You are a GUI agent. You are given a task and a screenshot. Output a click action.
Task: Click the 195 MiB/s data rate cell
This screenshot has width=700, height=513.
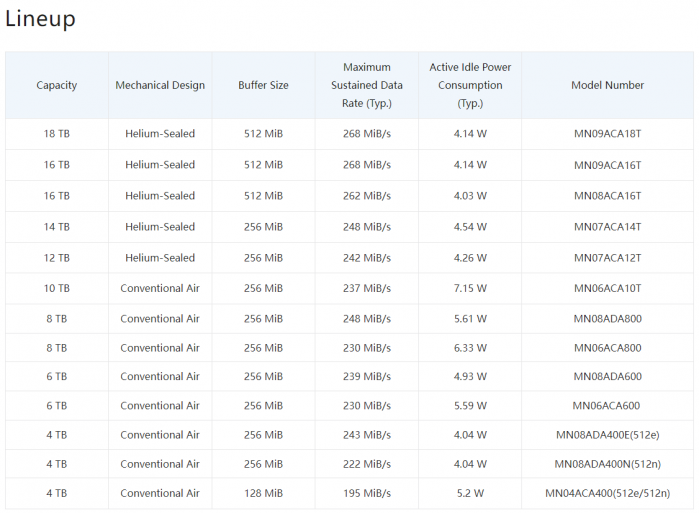[x=367, y=493]
